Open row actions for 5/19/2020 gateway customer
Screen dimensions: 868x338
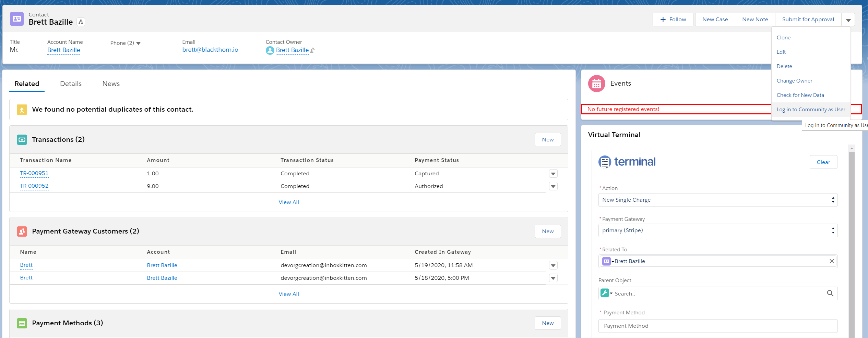pos(553,265)
